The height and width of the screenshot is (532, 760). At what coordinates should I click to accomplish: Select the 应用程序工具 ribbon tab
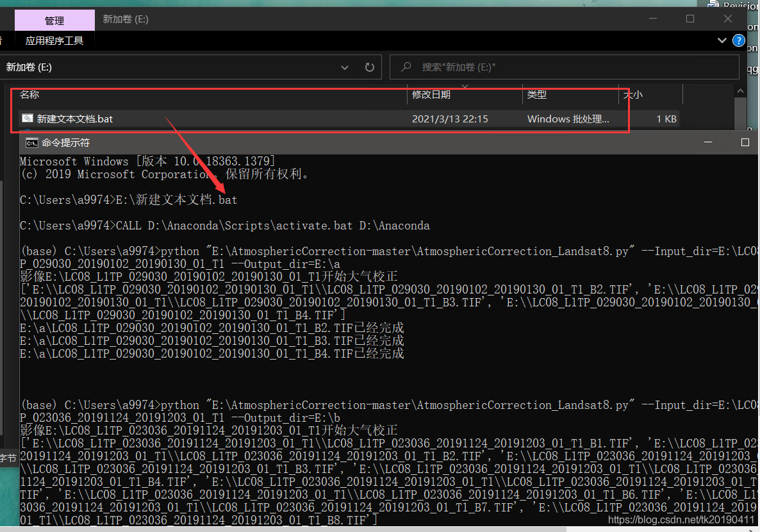[x=54, y=41]
